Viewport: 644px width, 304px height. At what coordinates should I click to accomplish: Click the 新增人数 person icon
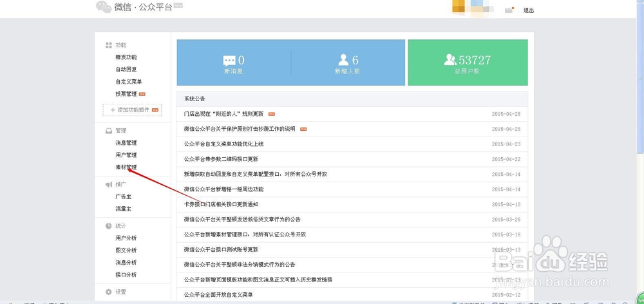[x=343, y=61]
